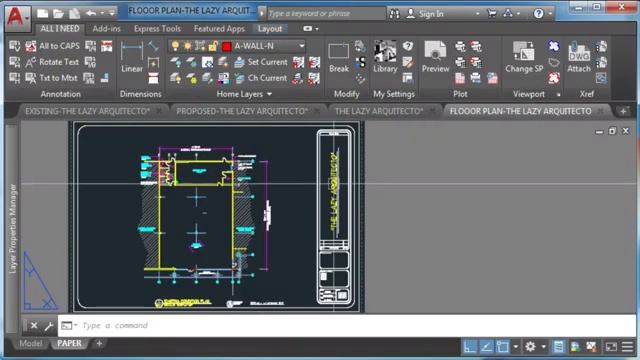The image size is (640, 360).
Task: Toggle Quick Properties icon in status bar
Action: (x=558, y=347)
